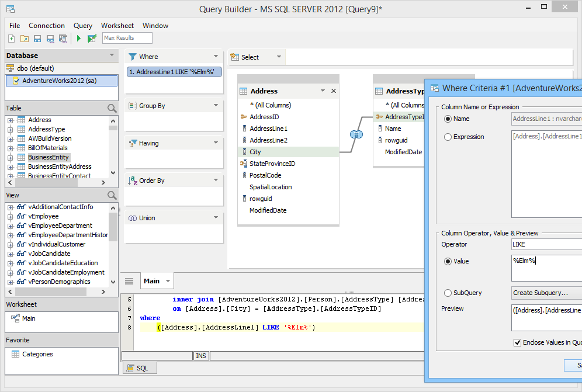Toggle the Enclose Values in Quotes checkbox
582x392 pixels.
point(517,342)
